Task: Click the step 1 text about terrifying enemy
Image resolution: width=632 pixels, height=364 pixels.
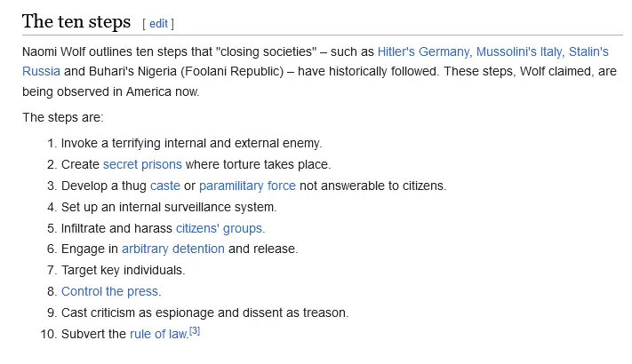Action: pos(191,143)
